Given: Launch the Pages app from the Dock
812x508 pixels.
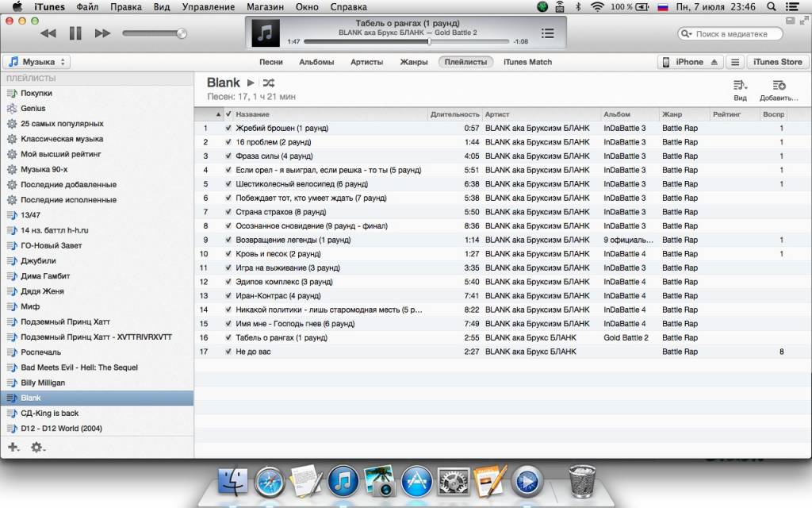Looking at the screenshot, I should coord(489,481).
